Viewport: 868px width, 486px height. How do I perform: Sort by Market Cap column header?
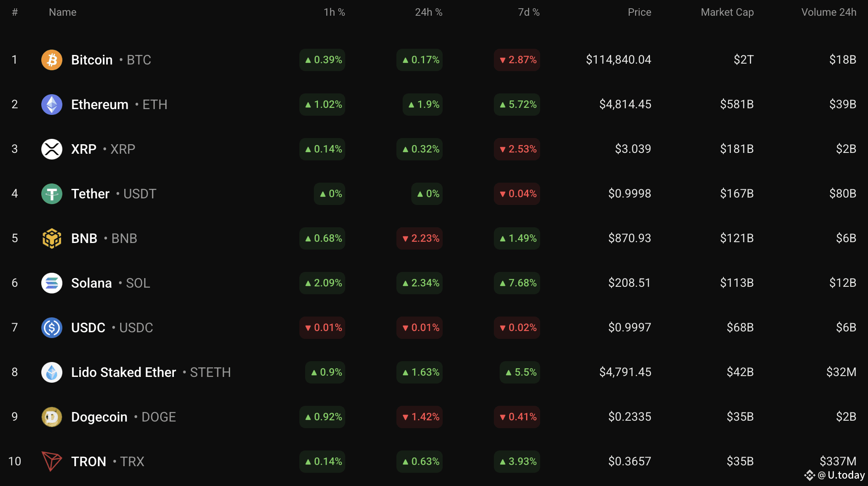pos(727,12)
